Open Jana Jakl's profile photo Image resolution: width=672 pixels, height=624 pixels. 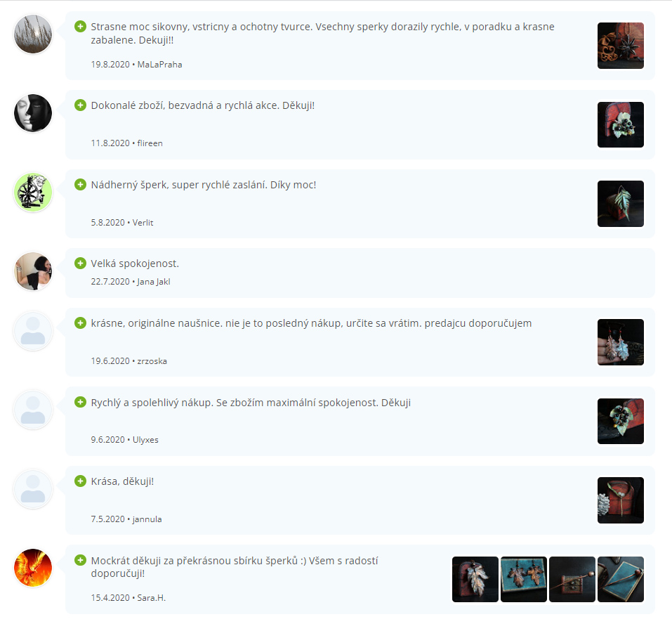point(33,271)
